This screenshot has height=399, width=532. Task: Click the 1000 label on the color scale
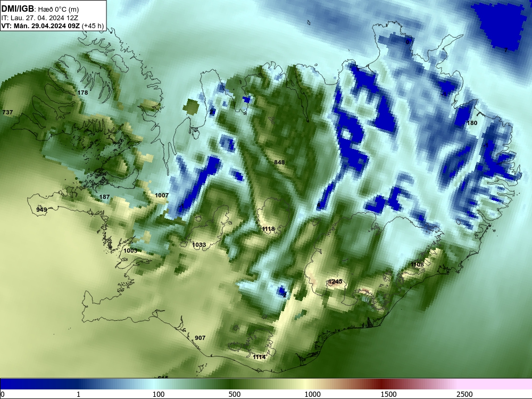(312, 394)
